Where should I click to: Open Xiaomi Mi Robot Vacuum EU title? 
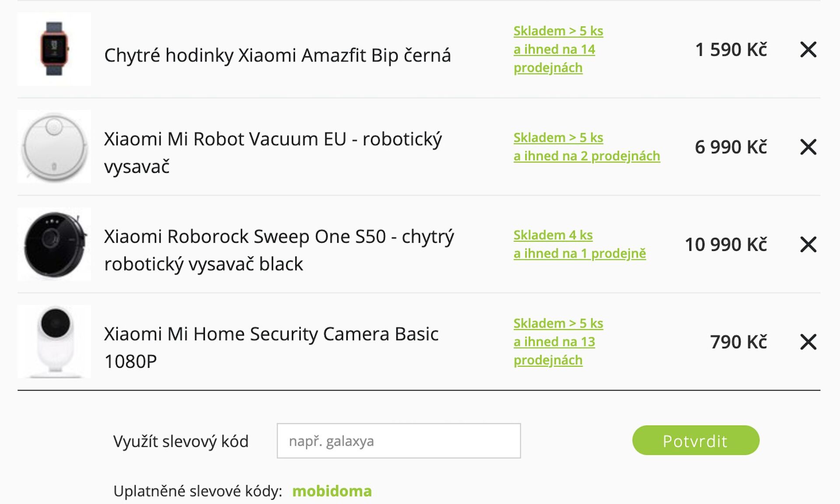coord(273,139)
